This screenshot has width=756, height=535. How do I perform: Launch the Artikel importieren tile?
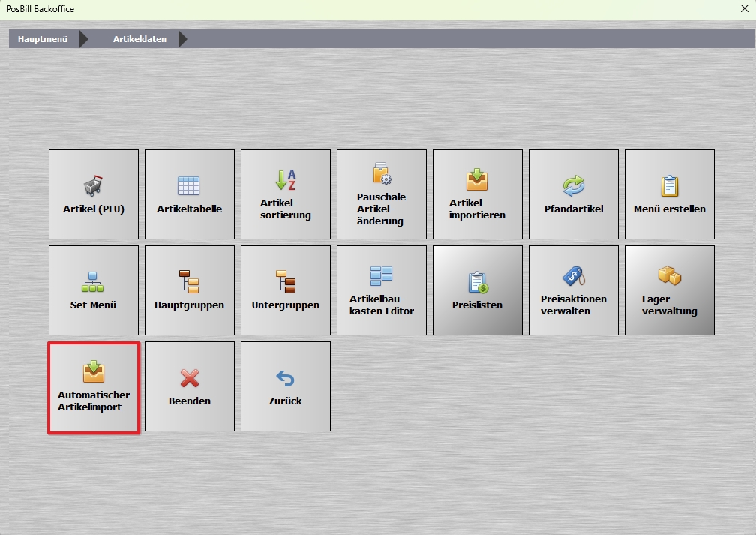pos(477,194)
